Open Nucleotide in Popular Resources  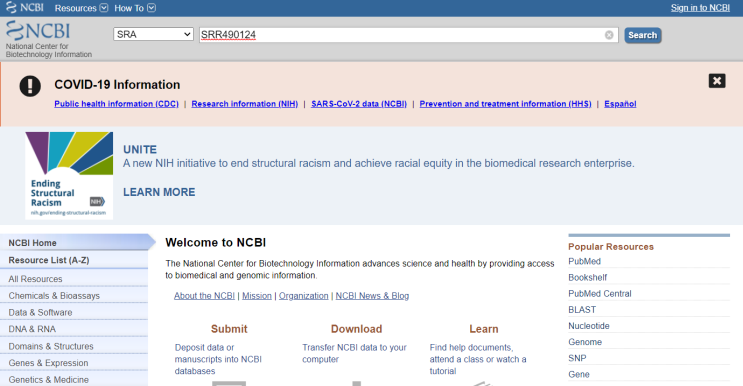589,326
